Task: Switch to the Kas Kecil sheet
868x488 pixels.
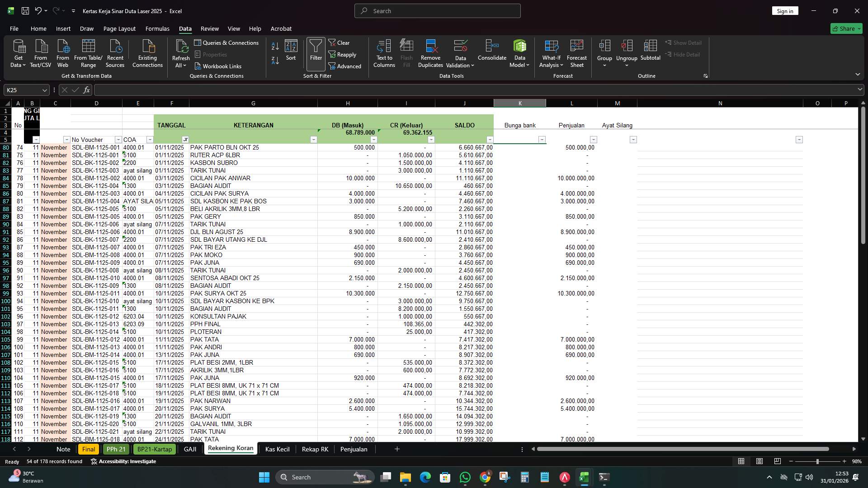Action: coord(277,449)
